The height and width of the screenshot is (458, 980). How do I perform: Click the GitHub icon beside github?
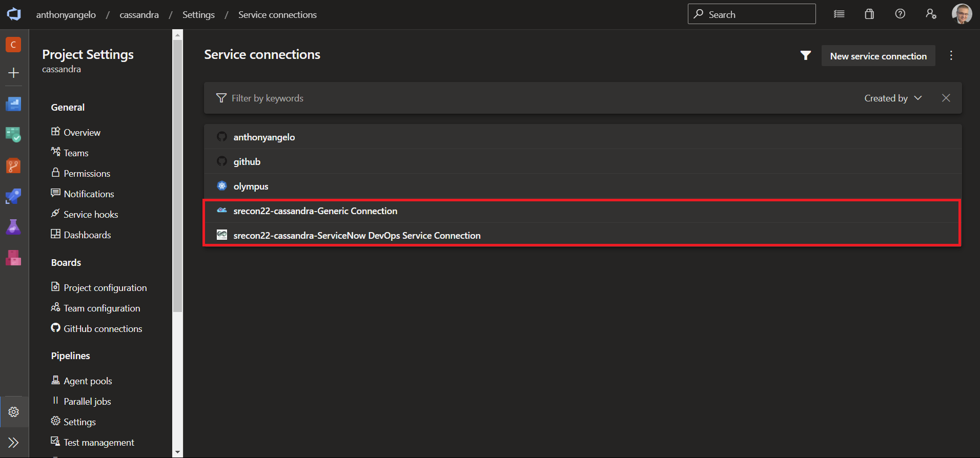[x=222, y=161]
